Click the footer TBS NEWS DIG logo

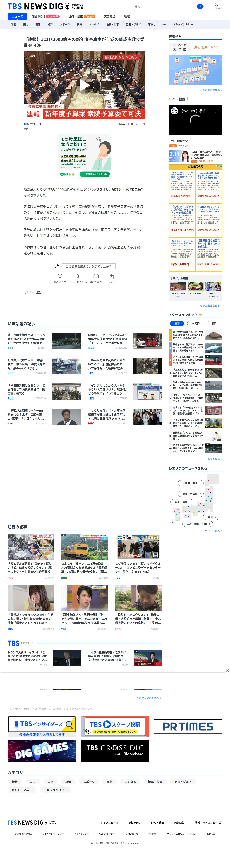32,823
